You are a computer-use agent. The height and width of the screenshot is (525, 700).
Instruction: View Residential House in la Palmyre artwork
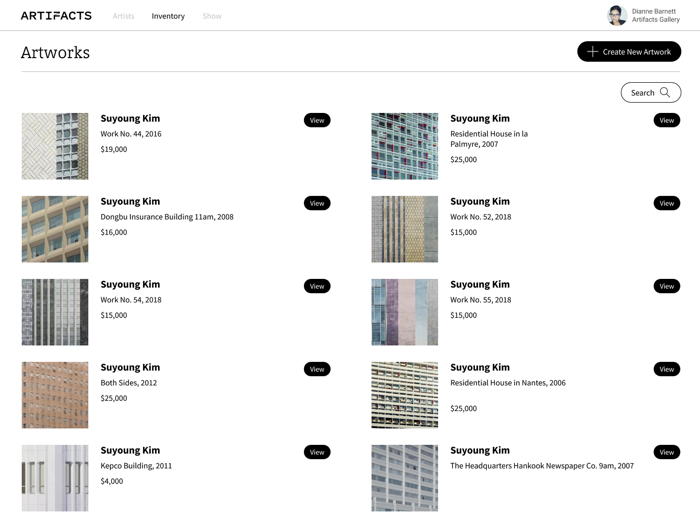tap(666, 120)
